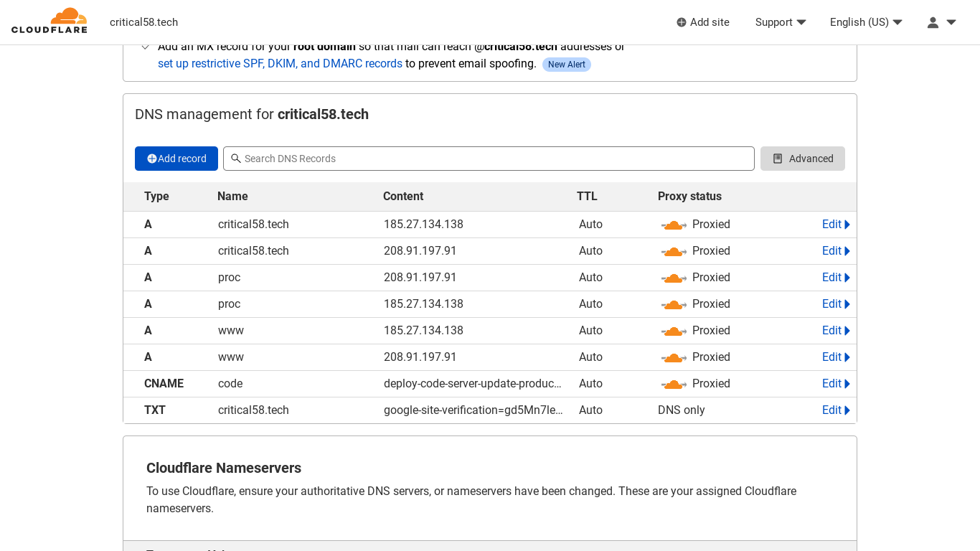Viewport: 980px width, 551px height.
Task: Click the critical58.tech site name in header
Action: click(143, 22)
